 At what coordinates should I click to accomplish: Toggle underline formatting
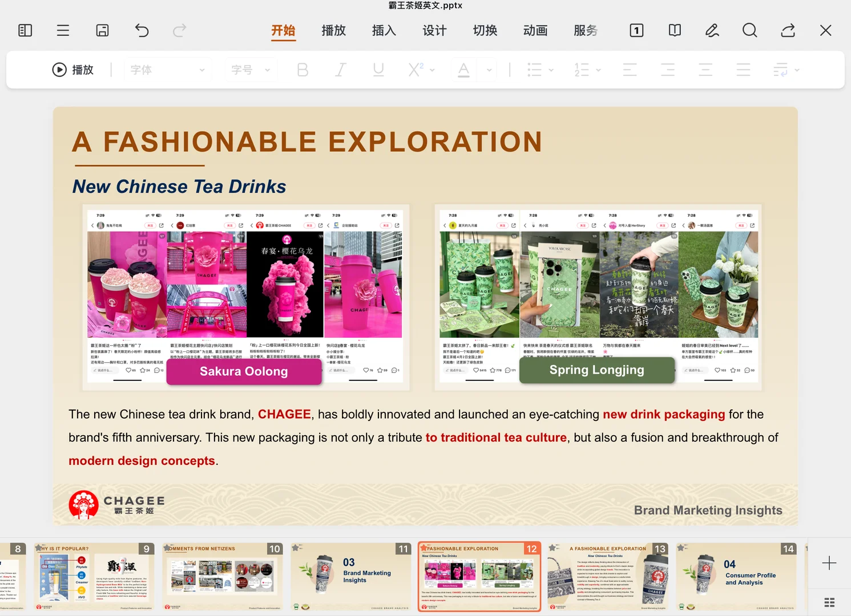pos(378,70)
